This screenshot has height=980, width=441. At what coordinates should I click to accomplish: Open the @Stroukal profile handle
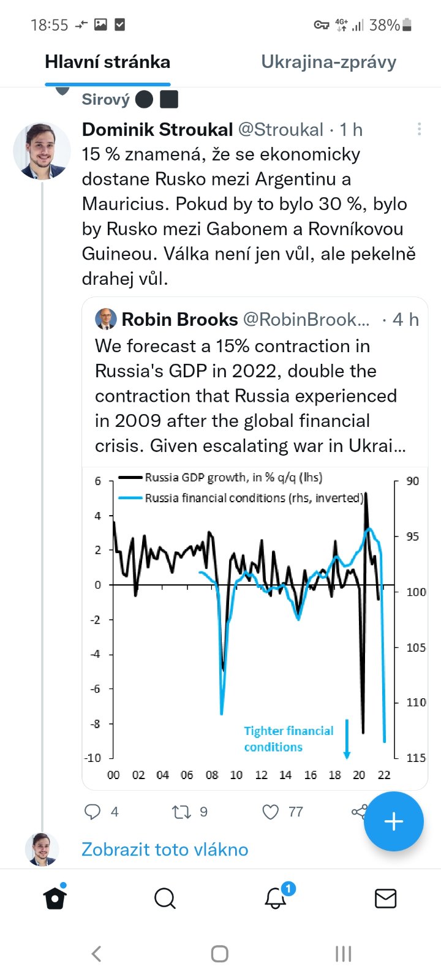click(281, 130)
